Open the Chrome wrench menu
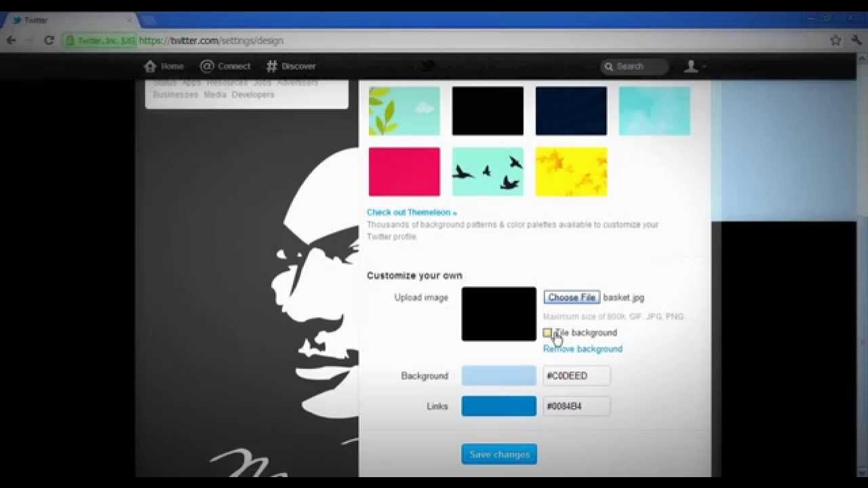This screenshot has height=488, width=868. tap(856, 41)
